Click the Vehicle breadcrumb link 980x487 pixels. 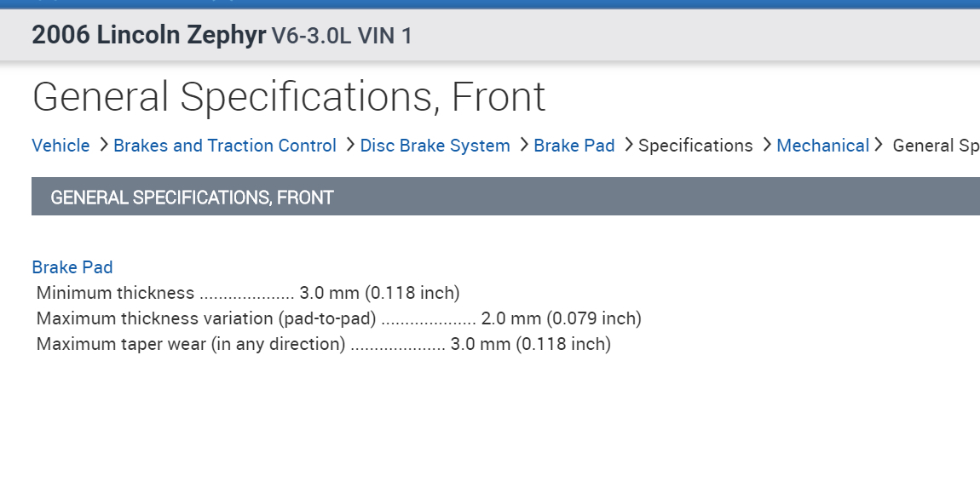click(61, 146)
